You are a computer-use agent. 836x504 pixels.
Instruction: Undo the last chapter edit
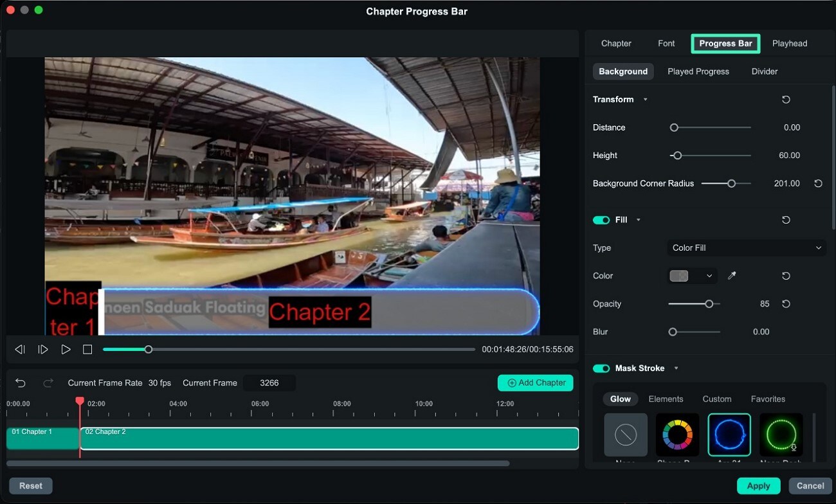(x=21, y=383)
